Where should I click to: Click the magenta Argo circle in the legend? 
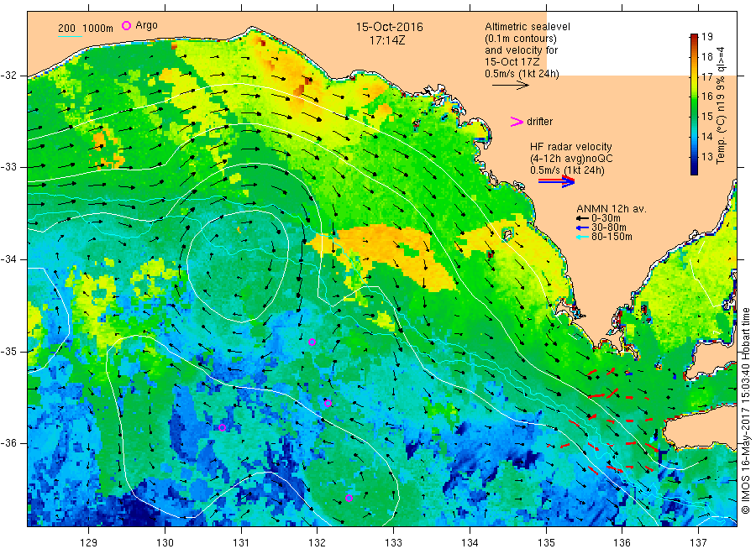(126, 25)
